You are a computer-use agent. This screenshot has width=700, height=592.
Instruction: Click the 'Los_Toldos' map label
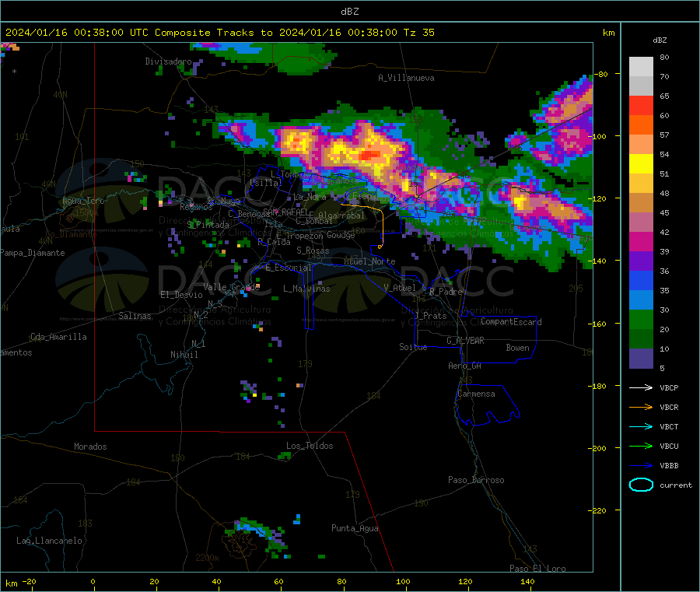point(310,446)
